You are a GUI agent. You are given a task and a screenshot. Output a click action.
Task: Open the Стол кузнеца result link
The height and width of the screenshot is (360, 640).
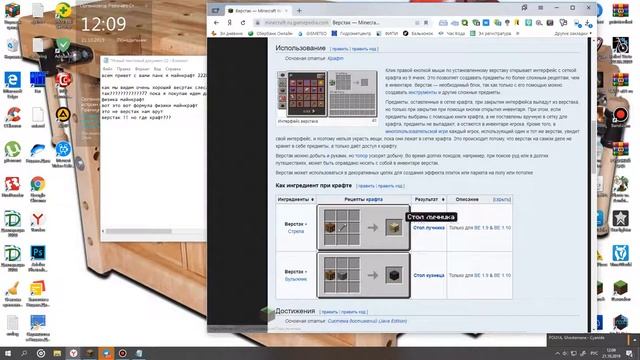coord(429,276)
